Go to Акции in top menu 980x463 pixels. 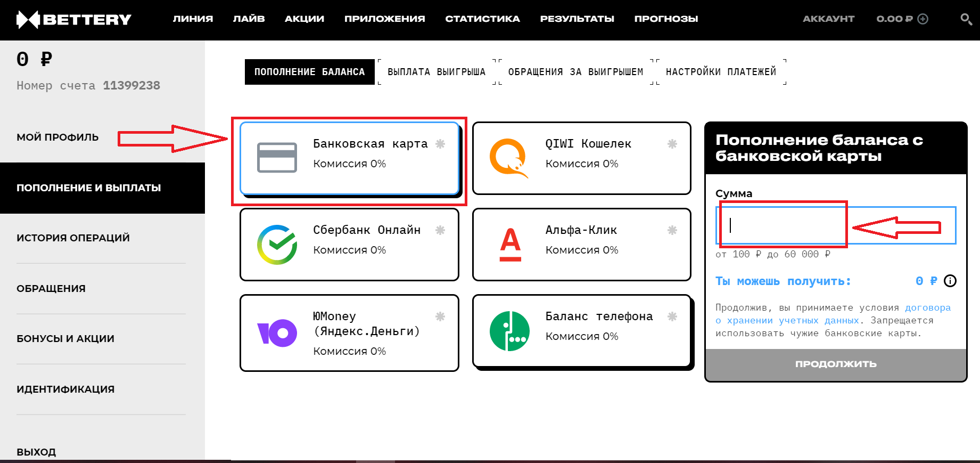pos(304,19)
